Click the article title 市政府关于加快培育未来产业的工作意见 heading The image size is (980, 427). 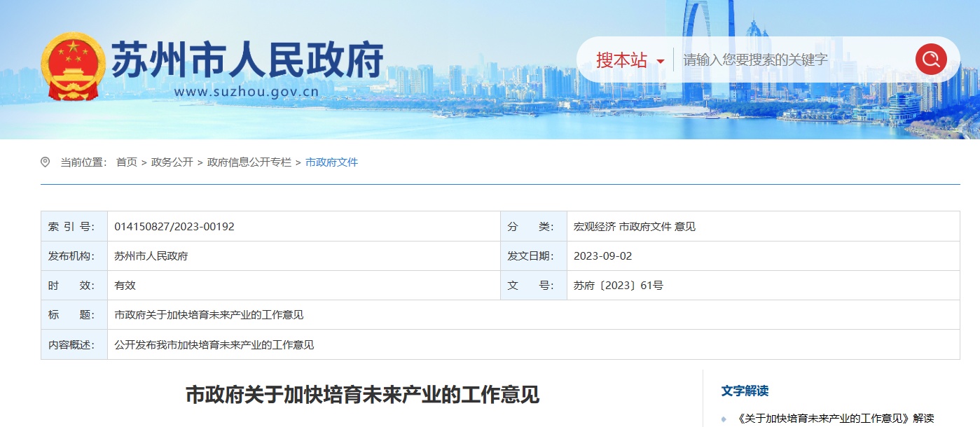point(362,395)
